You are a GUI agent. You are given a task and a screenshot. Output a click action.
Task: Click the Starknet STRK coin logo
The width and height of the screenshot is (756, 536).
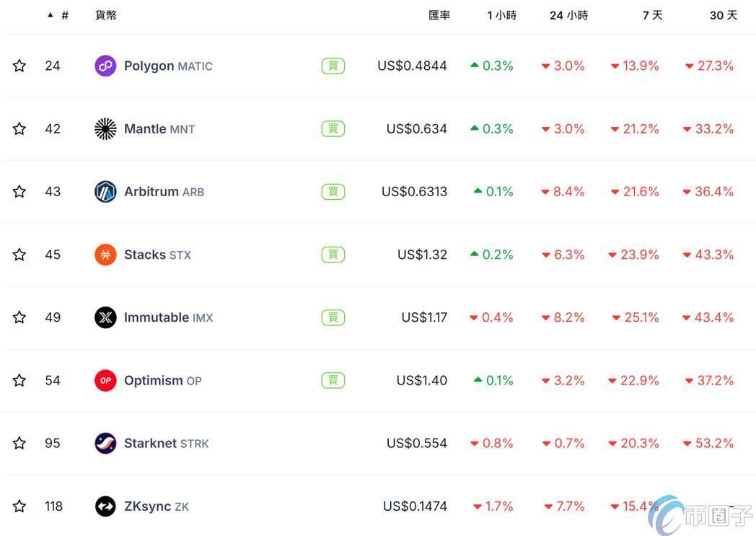[105, 443]
